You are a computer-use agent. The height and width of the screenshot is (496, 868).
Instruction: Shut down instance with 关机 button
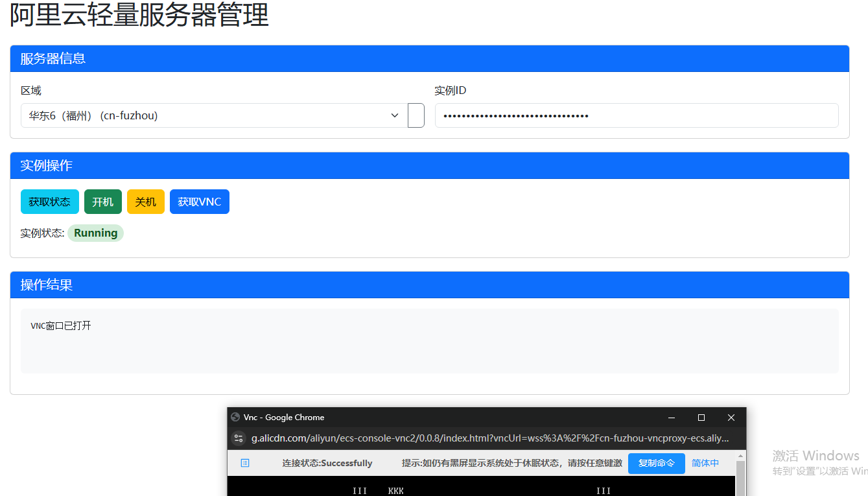click(146, 202)
